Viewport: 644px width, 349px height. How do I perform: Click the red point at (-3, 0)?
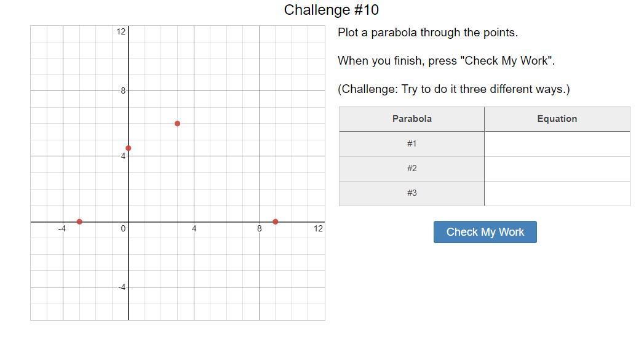click(x=79, y=222)
